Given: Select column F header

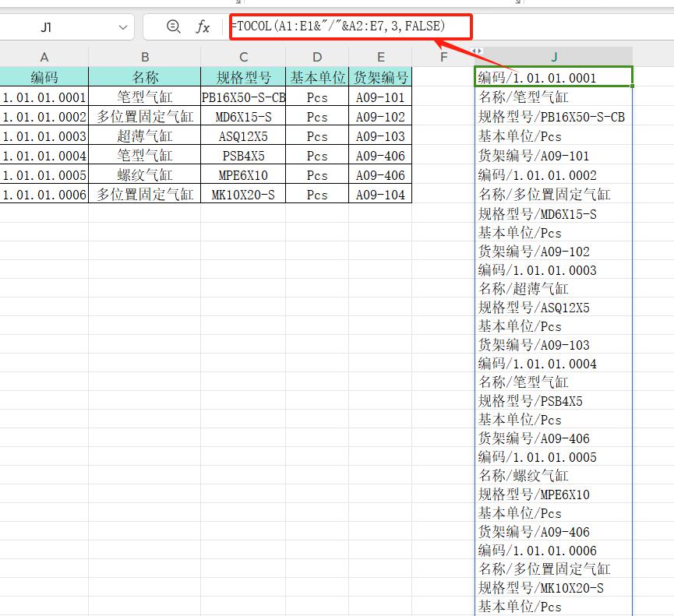Looking at the screenshot, I should coord(443,57).
